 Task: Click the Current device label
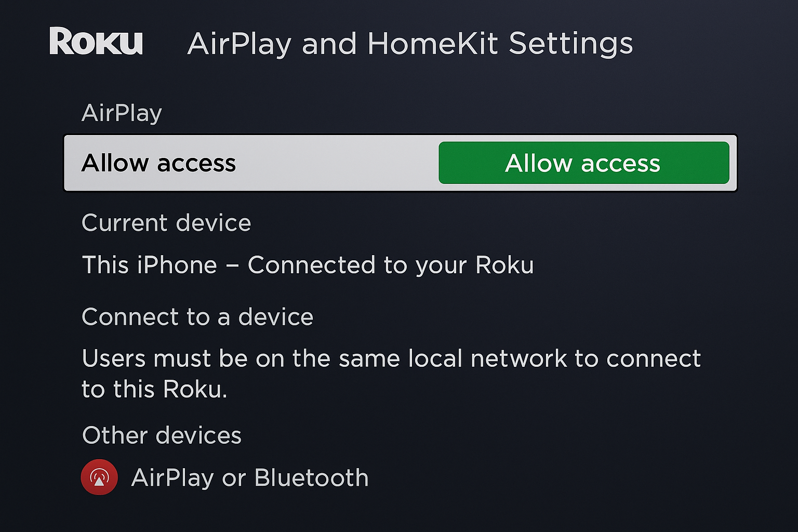[167, 222]
